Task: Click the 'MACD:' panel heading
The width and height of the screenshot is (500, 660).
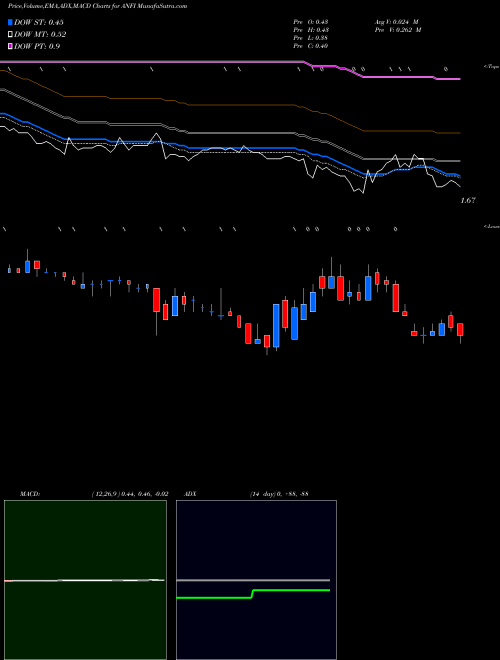Action: (x=30, y=494)
